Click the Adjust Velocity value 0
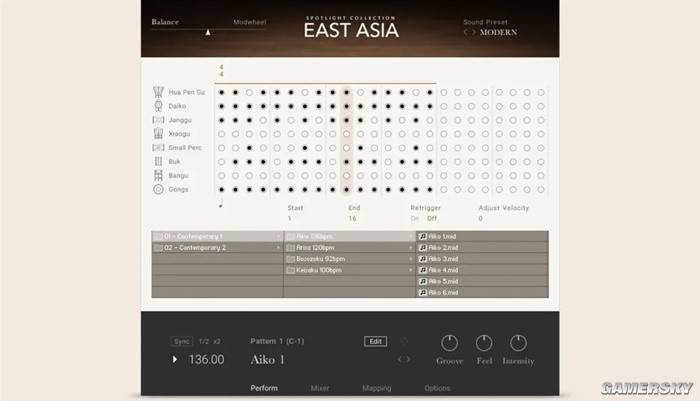Viewport: 700px width, 401px height. tap(480, 218)
